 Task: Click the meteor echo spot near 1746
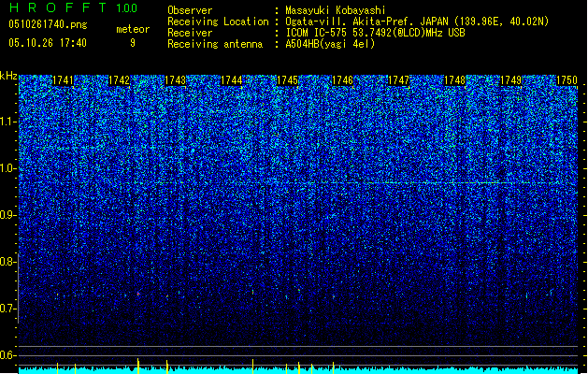334,296
